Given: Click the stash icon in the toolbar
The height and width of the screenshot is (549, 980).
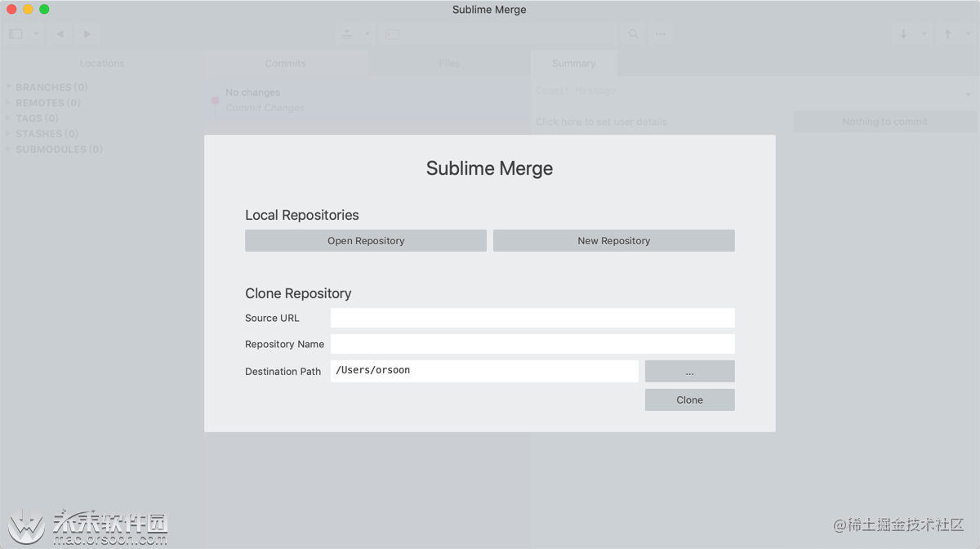Looking at the screenshot, I should tap(347, 34).
